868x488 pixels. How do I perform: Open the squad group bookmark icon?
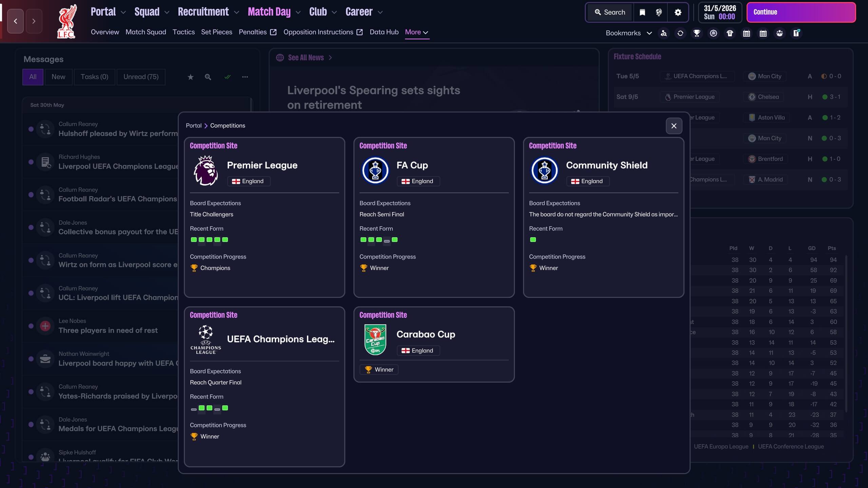coord(779,33)
